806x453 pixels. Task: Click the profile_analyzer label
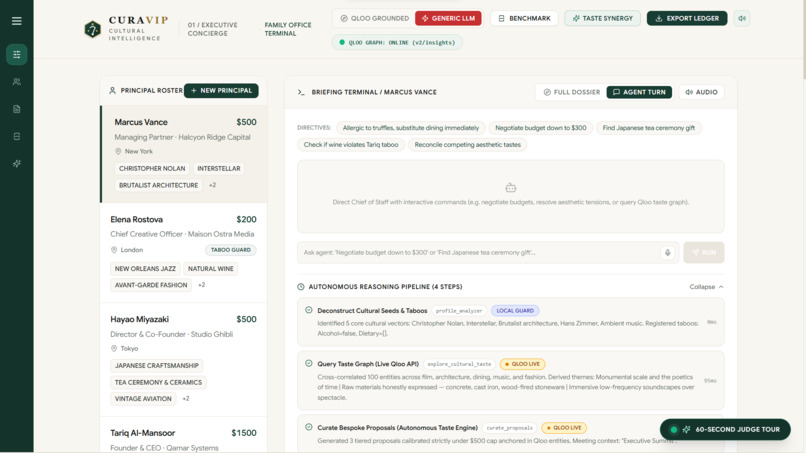coord(459,311)
